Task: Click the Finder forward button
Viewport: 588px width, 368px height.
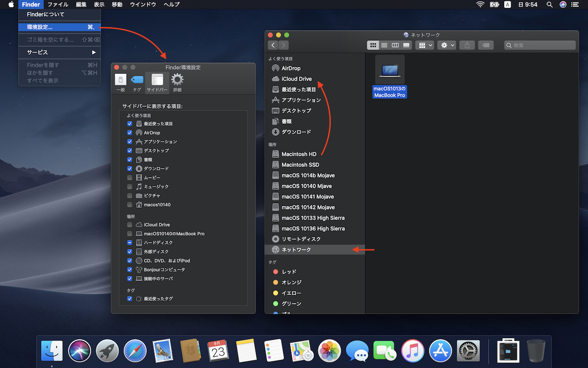Action: point(283,45)
